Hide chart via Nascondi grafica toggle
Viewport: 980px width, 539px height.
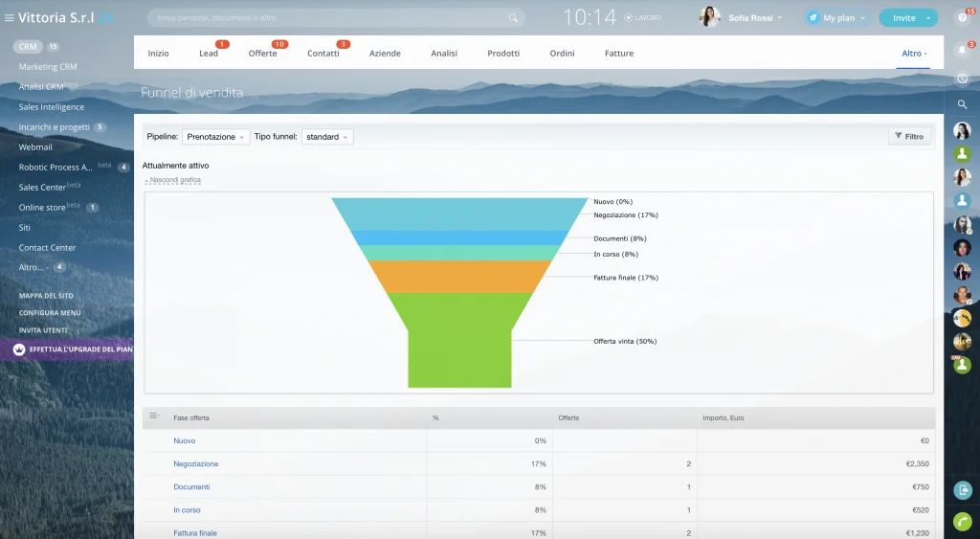[x=173, y=180]
